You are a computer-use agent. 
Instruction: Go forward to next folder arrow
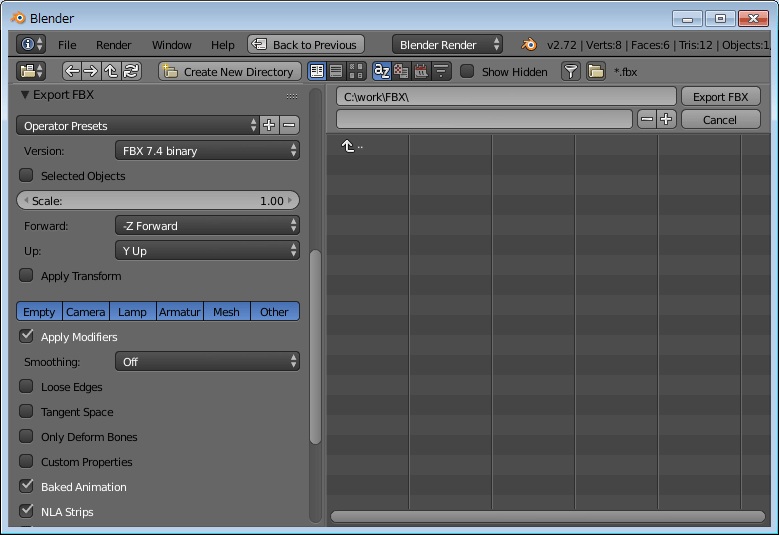[91, 72]
